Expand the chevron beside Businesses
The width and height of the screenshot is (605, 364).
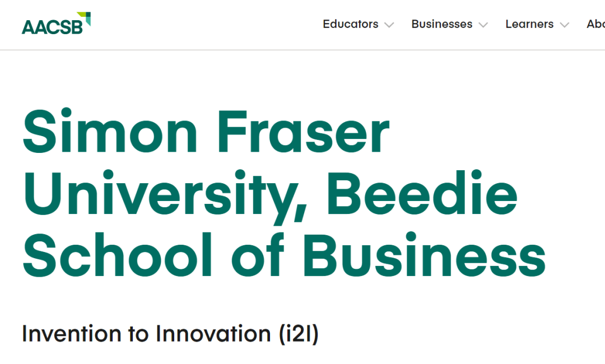483,25
